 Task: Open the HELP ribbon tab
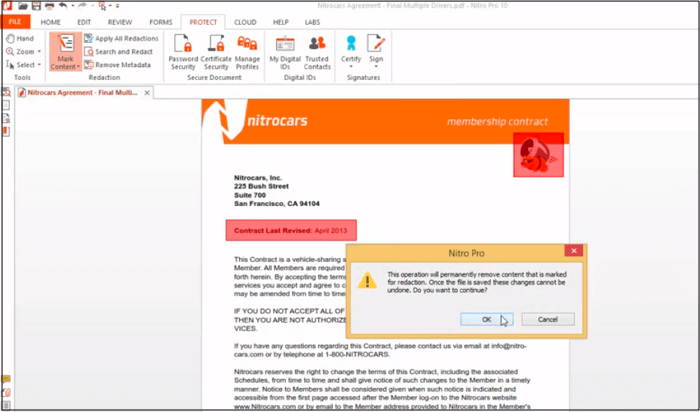pos(281,22)
